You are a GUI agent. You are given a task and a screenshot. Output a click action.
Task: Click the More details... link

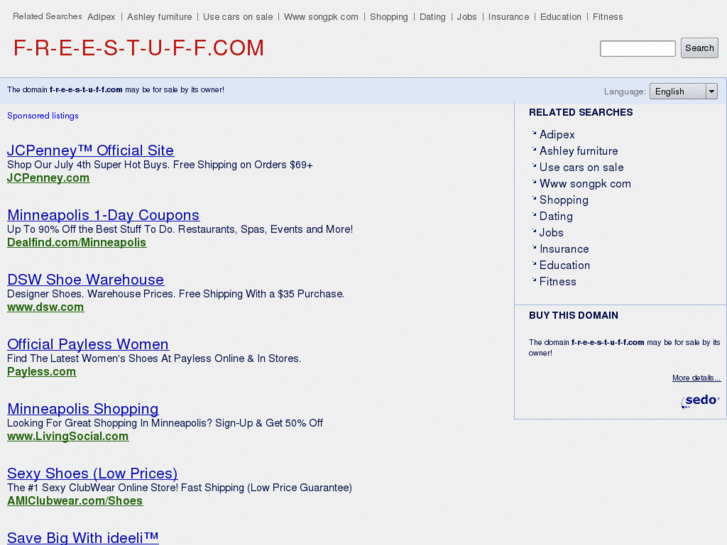(x=696, y=378)
